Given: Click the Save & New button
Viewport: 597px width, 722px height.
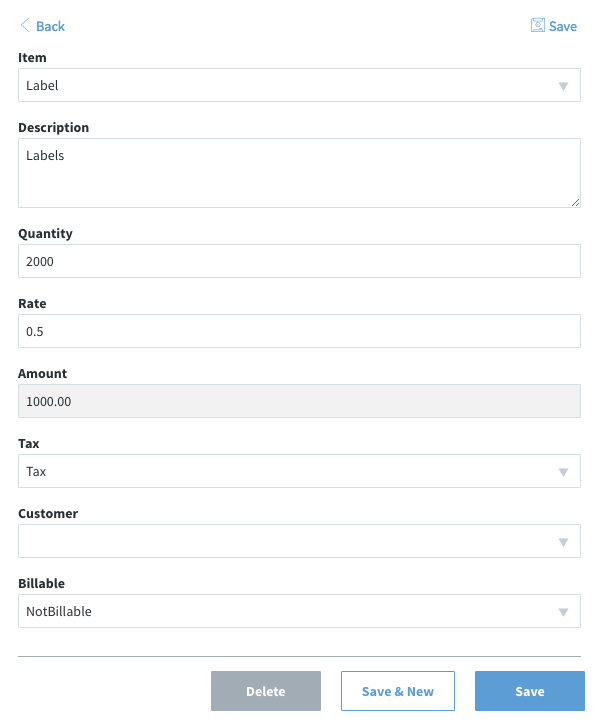Looking at the screenshot, I should click(398, 691).
